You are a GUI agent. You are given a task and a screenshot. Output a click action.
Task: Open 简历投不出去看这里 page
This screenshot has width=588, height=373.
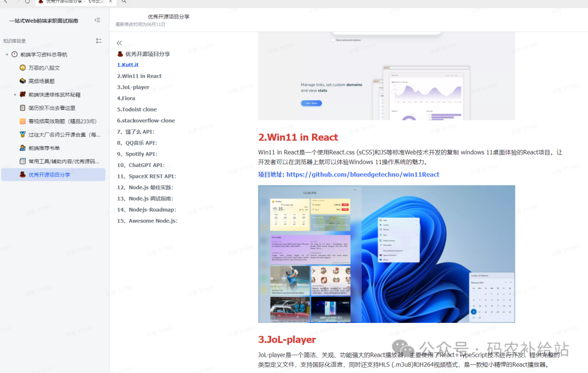(52, 108)
